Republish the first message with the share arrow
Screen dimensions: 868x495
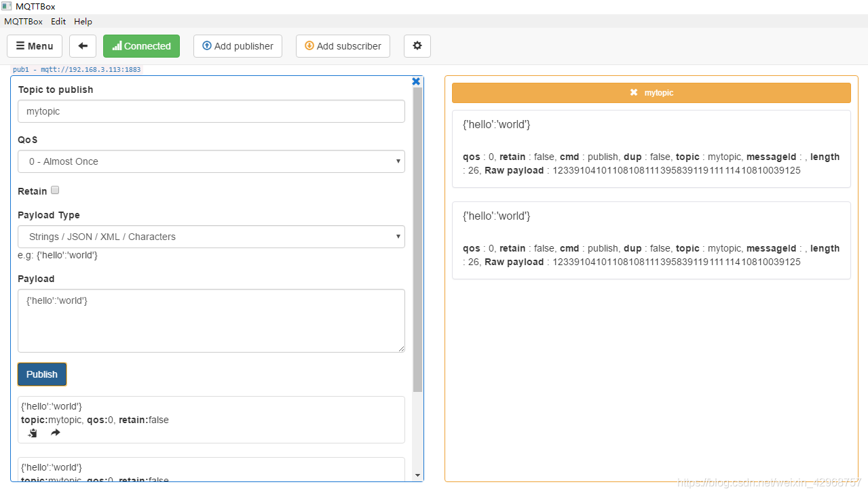[x=56, y=433]
